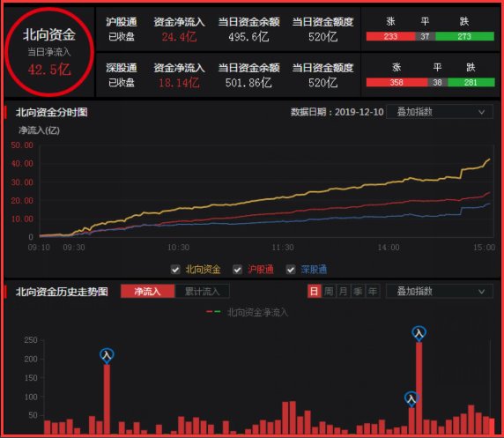Screen dimensions: 504x438
Task: Select the lower inflow marker beside the tallest bar
Action: [411, 398]
